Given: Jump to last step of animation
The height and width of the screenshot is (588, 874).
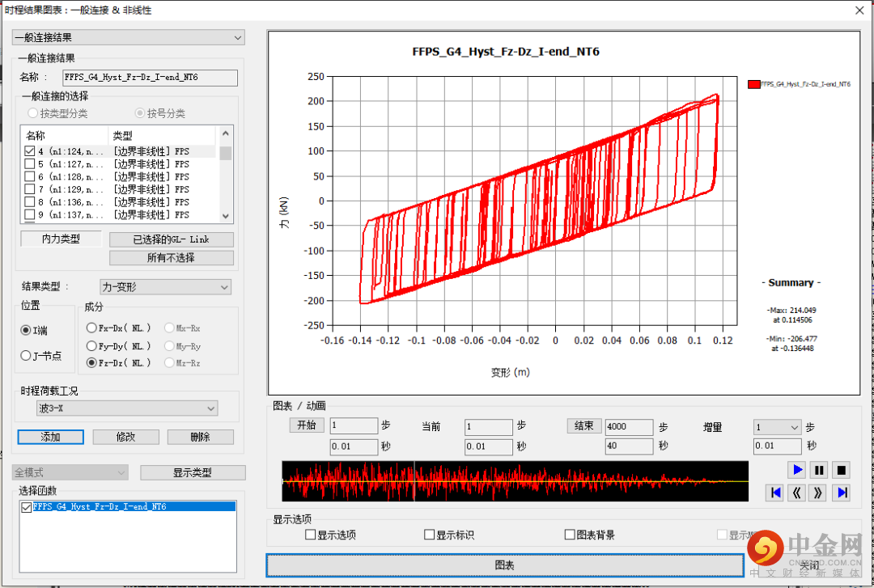Looking at the screenshot, I should [842, 493].
